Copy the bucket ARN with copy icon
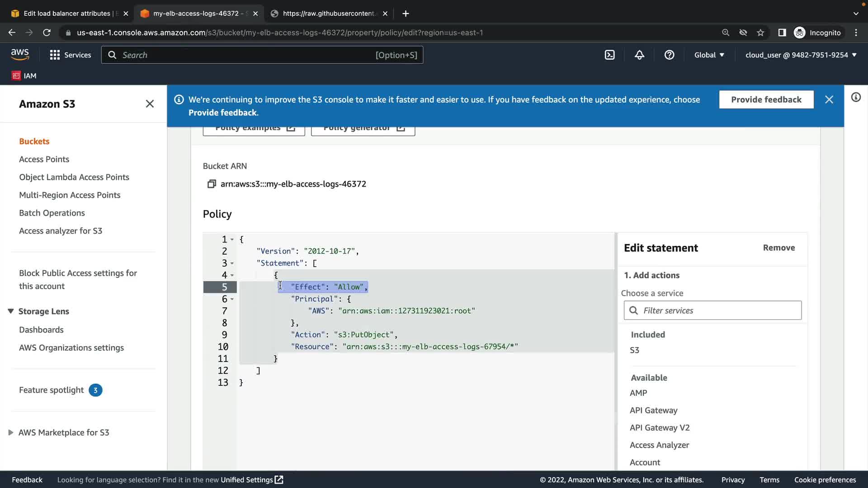This screenshot has height=488, width=868. tap(211, 184)
